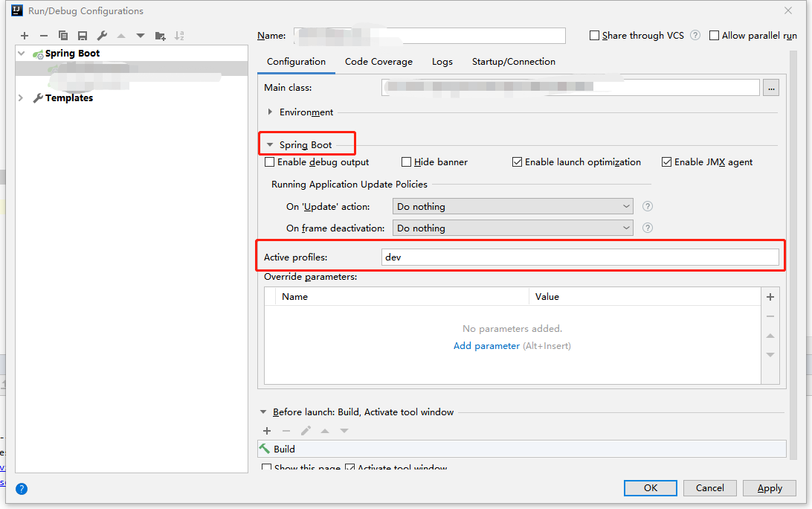Open help for On frame deactivation

click(648, 228)
